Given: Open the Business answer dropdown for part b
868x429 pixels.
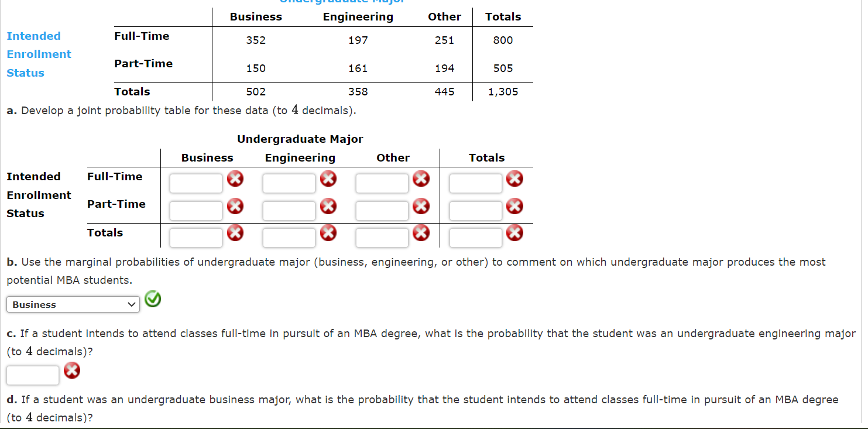Looking at the screenshot, I should click(73, 304).
